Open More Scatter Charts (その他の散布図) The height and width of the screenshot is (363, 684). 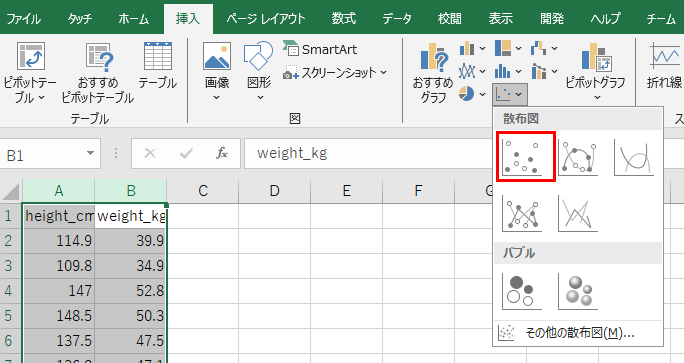coord(578,333)
